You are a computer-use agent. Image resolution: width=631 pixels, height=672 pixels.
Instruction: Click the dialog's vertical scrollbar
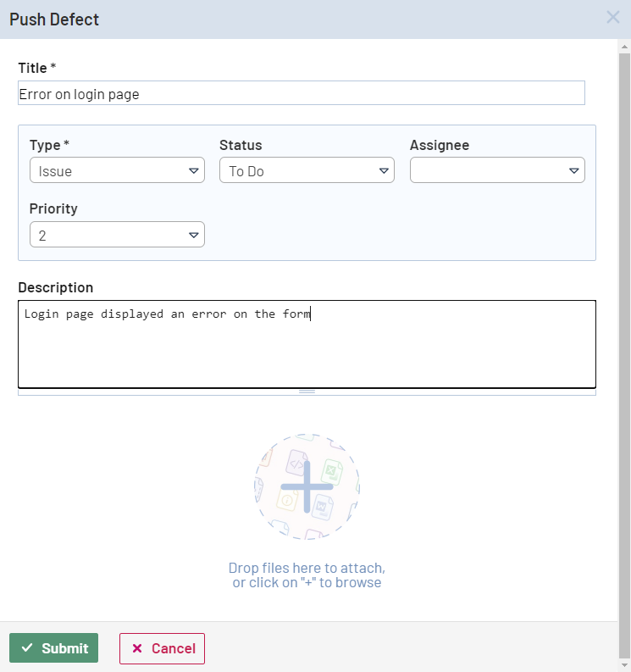point(624,339)
